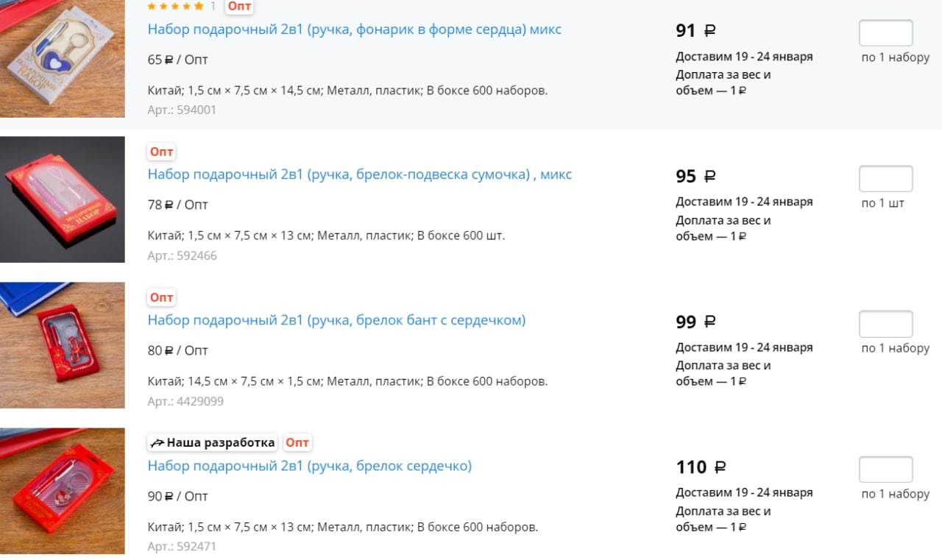The image size is (942, 560).
Task: Click specs line with 14,5 см × 7,5 см × 1,5 см
Action: pyautogui.click(x=347, y=381)
